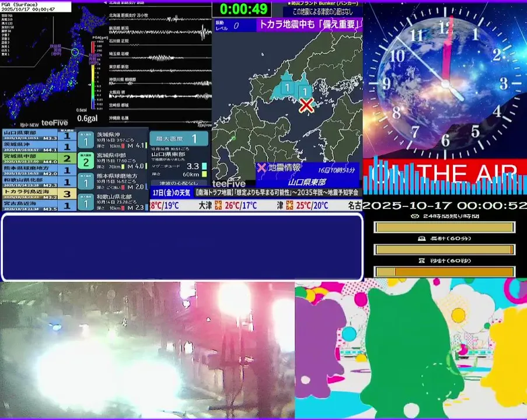This screenshot has height=420, width=527.
Task: Click the 17日(金)の天気 label
Action: click(171, 192)
